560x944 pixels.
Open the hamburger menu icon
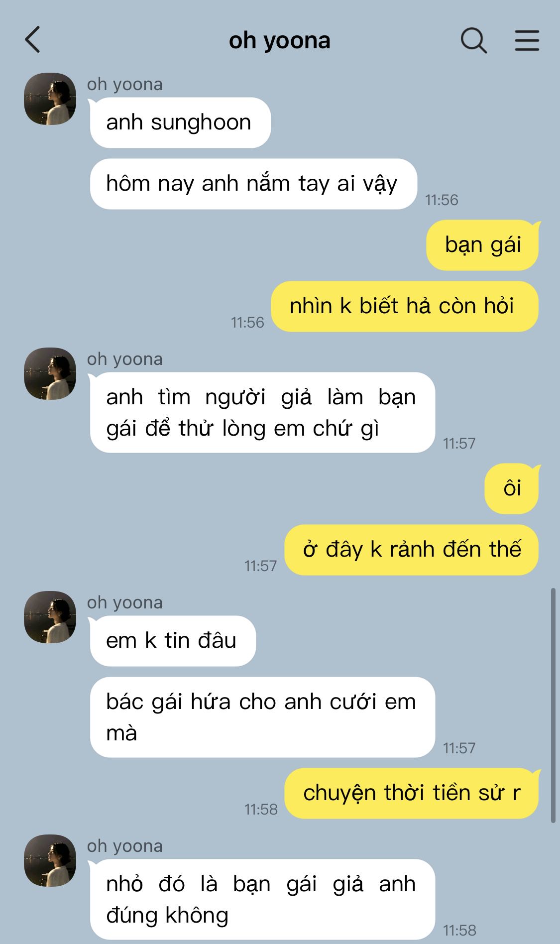tap(527, 40)
